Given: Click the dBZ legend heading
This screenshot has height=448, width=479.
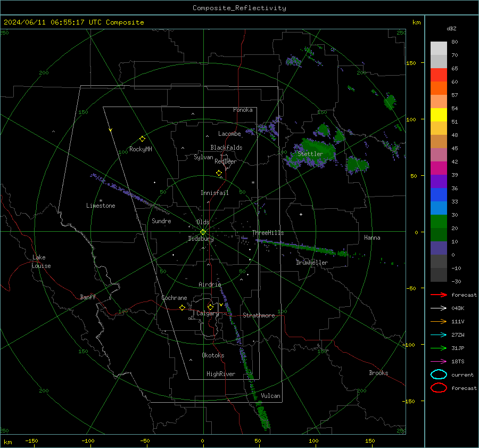Looking at the screenshot, I should tap(451, 28).
